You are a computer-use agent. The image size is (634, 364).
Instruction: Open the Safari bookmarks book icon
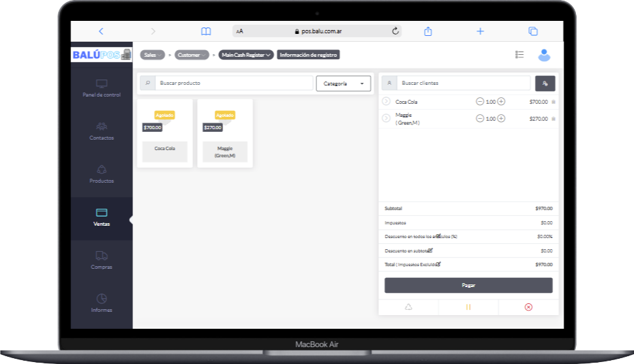206,31
